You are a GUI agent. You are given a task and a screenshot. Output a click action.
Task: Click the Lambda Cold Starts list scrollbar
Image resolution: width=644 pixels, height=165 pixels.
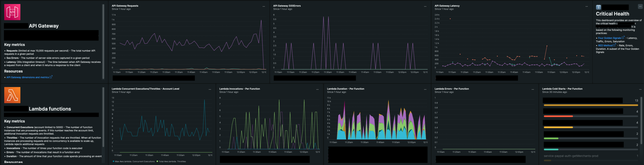pyautogui.click(x=641, y=120)
